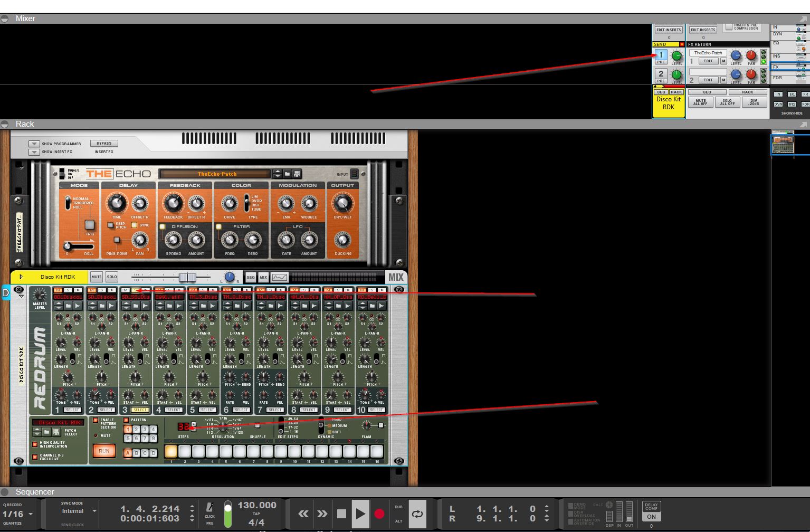
Task: Toggle the Shuffle button on Redrum
Action: pos(258,425)
